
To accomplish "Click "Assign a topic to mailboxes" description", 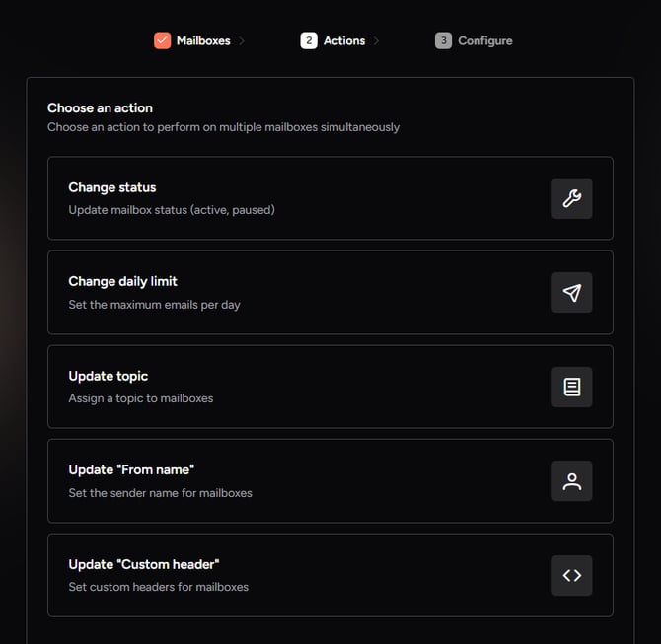I will pos(141,398).
